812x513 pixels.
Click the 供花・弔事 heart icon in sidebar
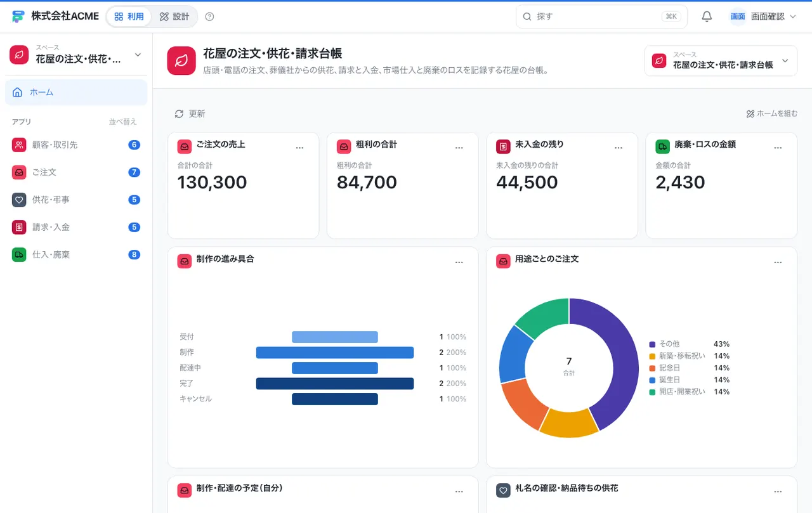19,200
